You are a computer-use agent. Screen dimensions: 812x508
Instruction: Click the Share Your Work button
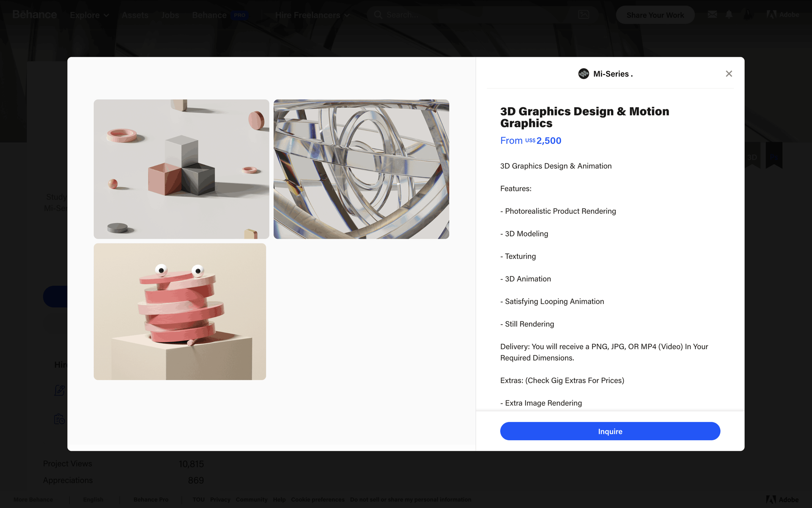click(x=655, y=15)
